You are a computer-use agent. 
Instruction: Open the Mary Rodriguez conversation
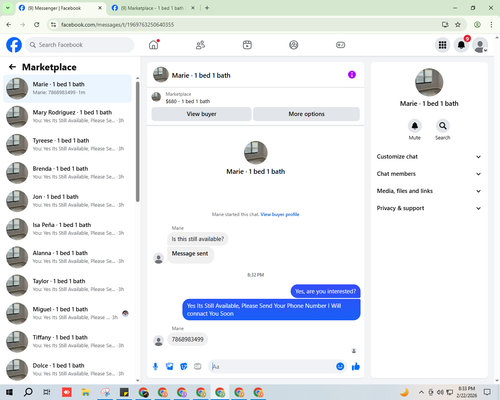pyautogui.click(x=67, y=117)
